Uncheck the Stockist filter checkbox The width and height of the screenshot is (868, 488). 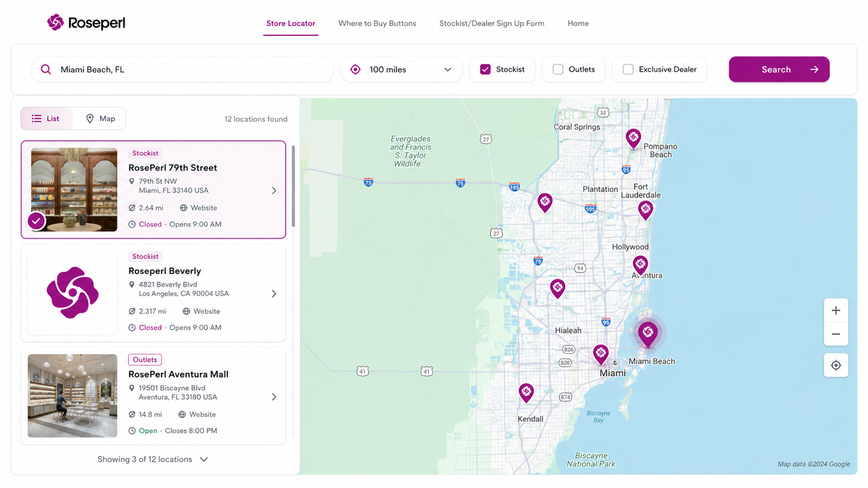pyautogui.click(x=486, y=69)
